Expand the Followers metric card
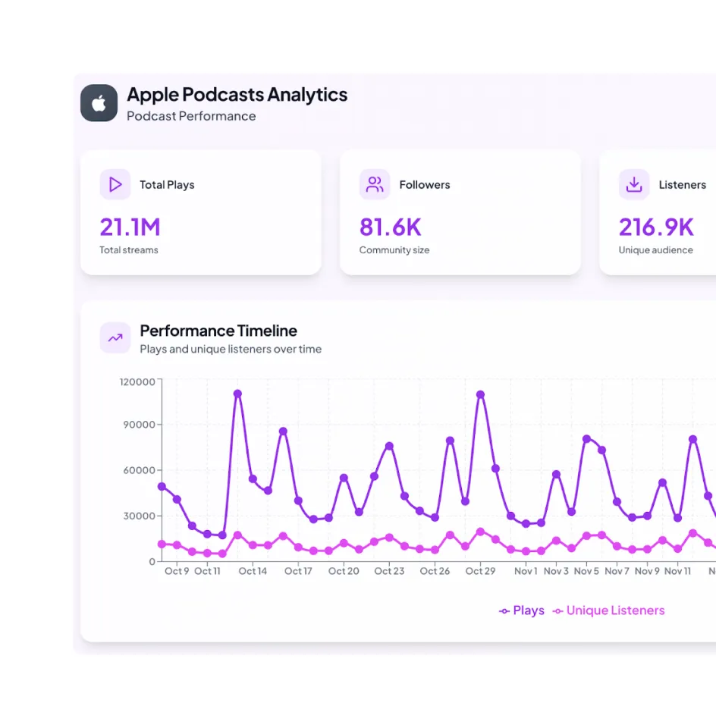Viewport: 716px width, 728px height. [460, 212]
